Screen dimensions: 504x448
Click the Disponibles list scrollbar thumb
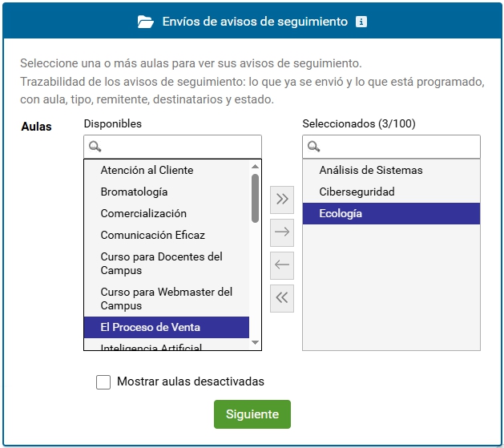256,198
